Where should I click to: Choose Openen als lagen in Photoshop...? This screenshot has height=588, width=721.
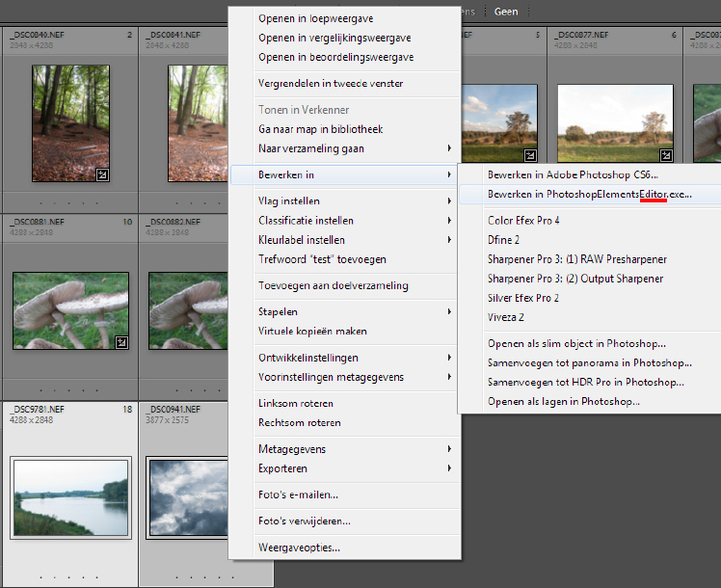[x=591, y=401]
